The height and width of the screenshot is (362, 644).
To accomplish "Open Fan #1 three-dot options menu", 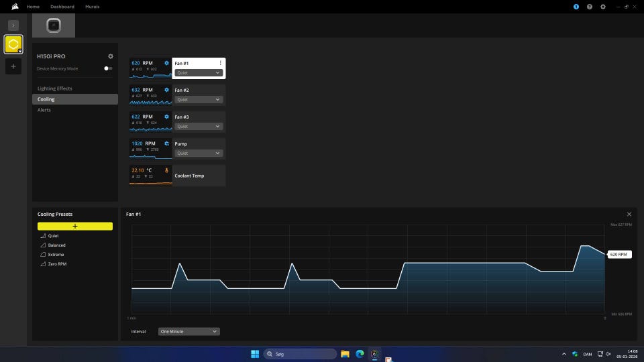I will click(221, 63).
